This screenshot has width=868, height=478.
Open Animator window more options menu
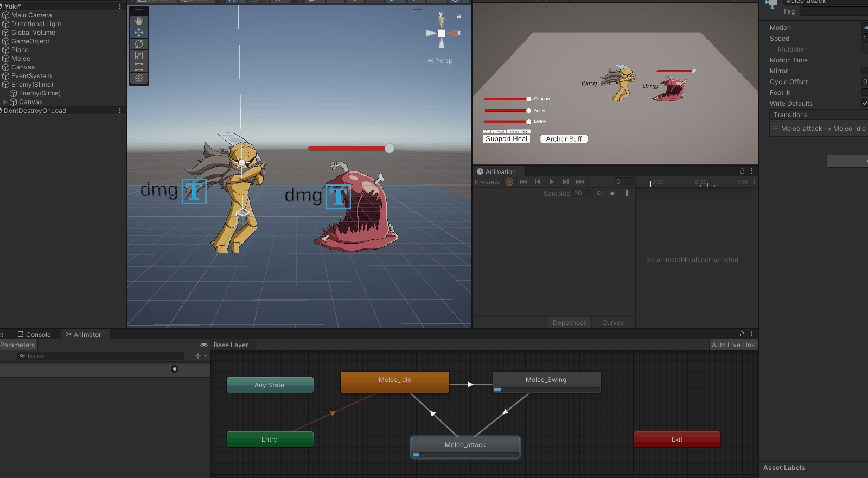(x=751, y=334)
